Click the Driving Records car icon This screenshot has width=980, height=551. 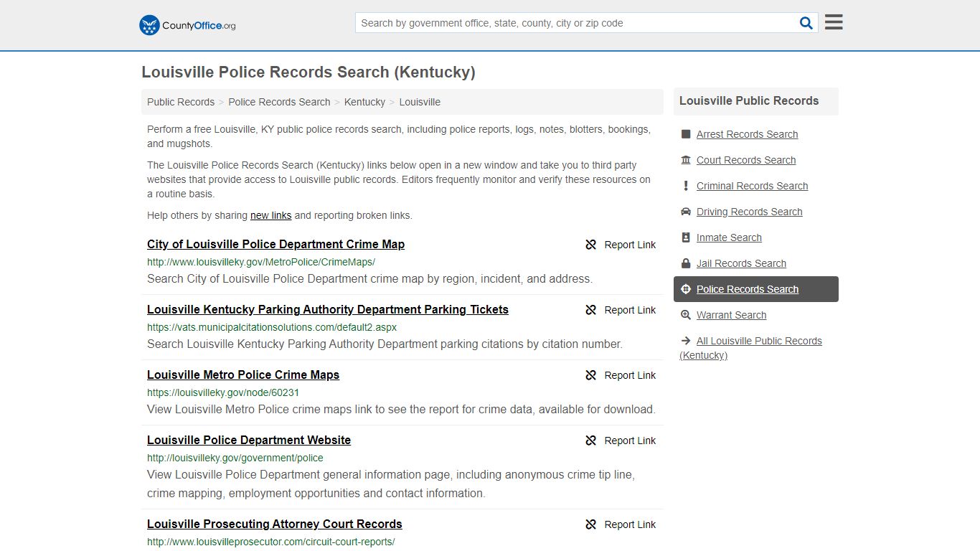(686, 212)
